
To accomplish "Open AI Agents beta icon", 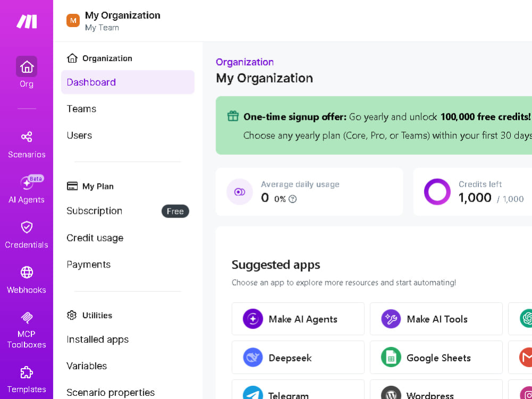I will (27, 183).
